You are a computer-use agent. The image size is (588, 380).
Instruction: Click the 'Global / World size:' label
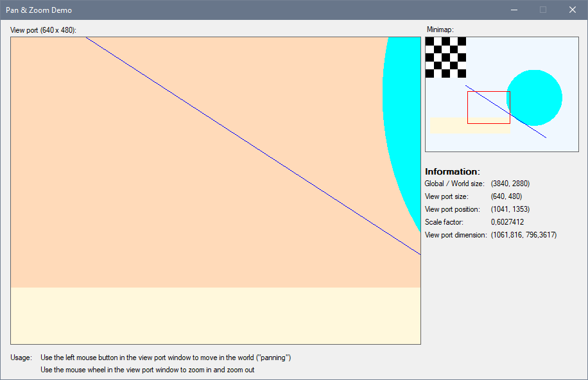pyautogui.click(x=454, y=184)
